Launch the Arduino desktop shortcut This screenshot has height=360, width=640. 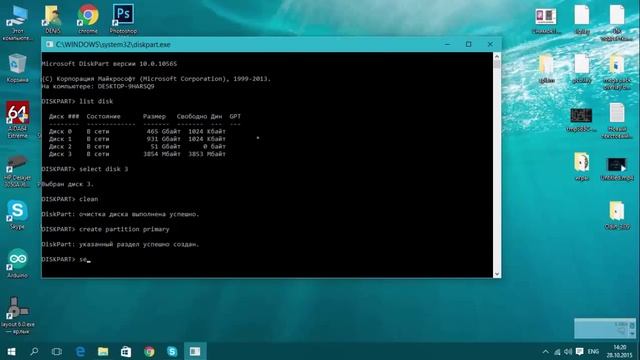(x=17, y=263)
